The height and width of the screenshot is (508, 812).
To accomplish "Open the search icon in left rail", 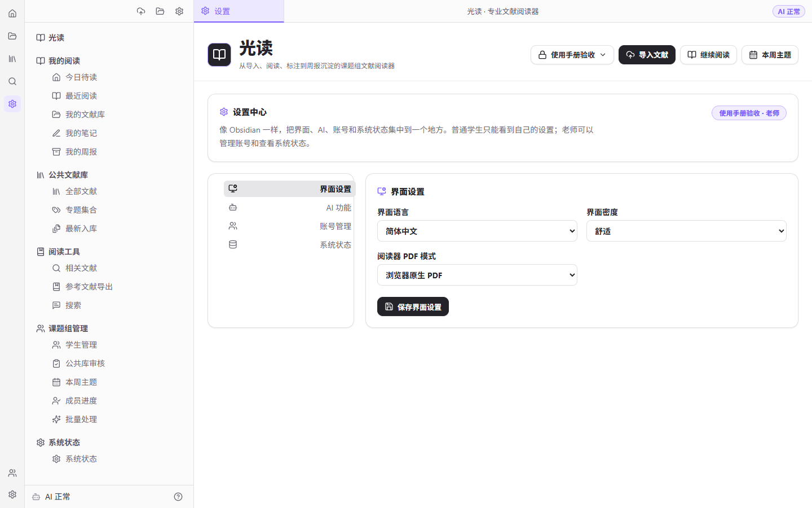I will coord(12,81).
